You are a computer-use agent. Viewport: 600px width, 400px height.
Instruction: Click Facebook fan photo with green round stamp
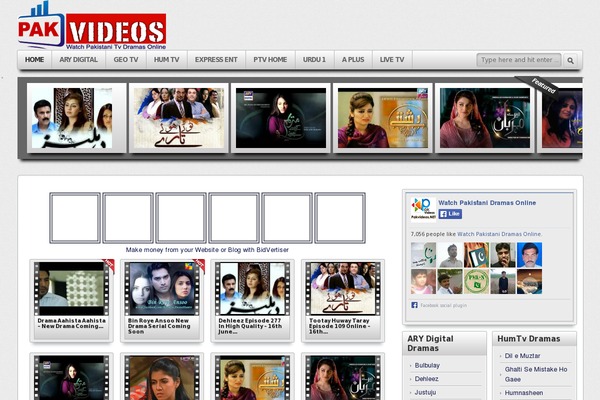click(476, 281)
